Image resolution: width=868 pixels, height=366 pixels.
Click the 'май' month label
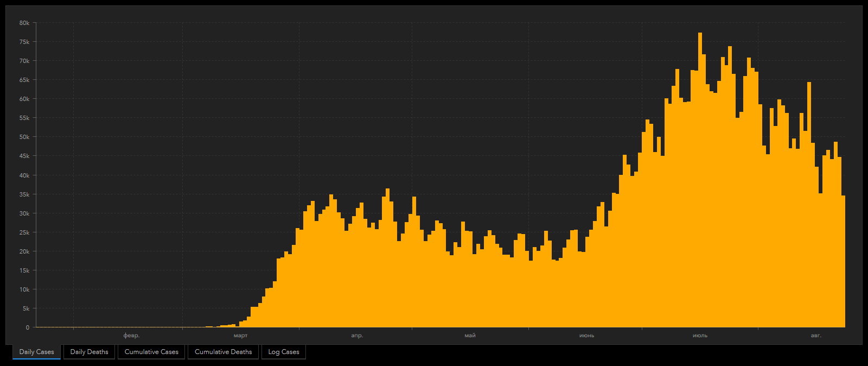[470, 336]
